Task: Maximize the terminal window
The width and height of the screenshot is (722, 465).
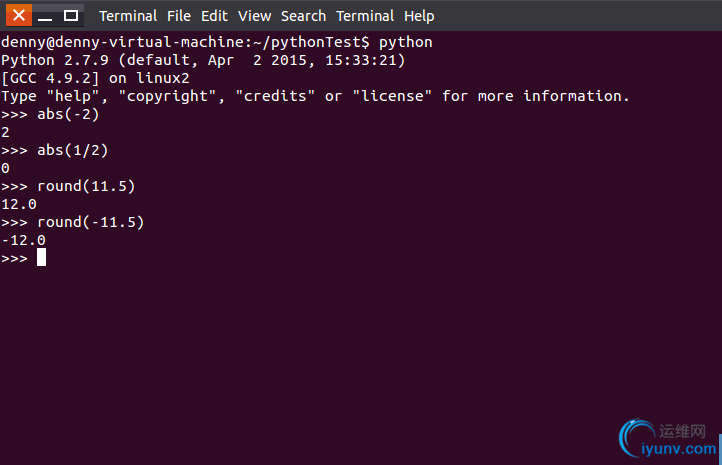Action: tap(71, 15)
